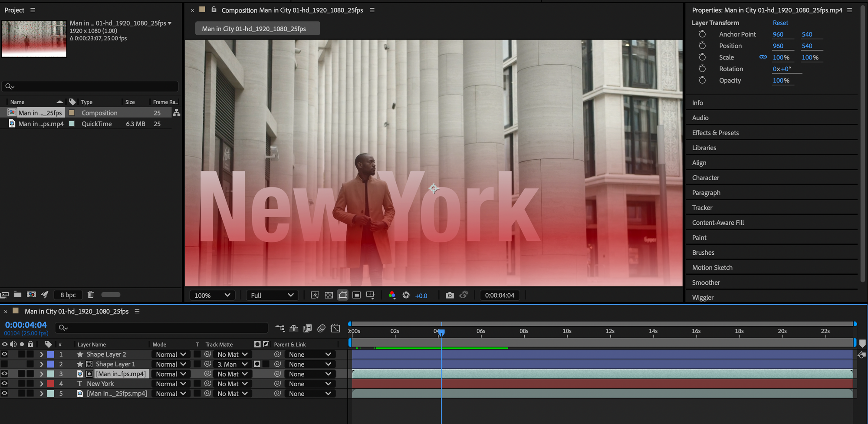This screenshot has width=868, height=424.
Task: Reset the Layer Transform properties
Action: tap(780, 23)
